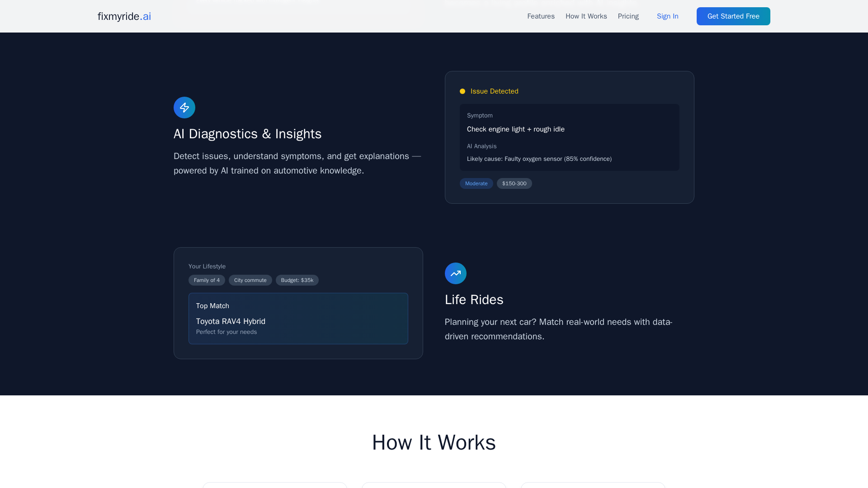Click the $150-300 cost estimate tag

pos(514,183)
